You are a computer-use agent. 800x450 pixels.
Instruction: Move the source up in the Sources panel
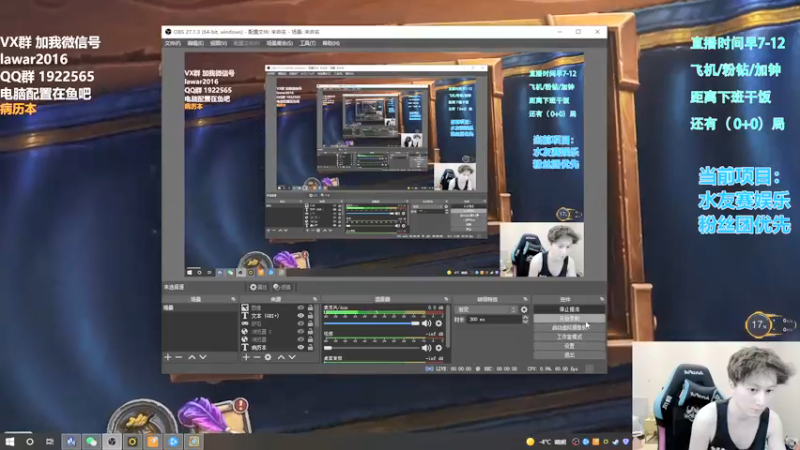[281, 357]
